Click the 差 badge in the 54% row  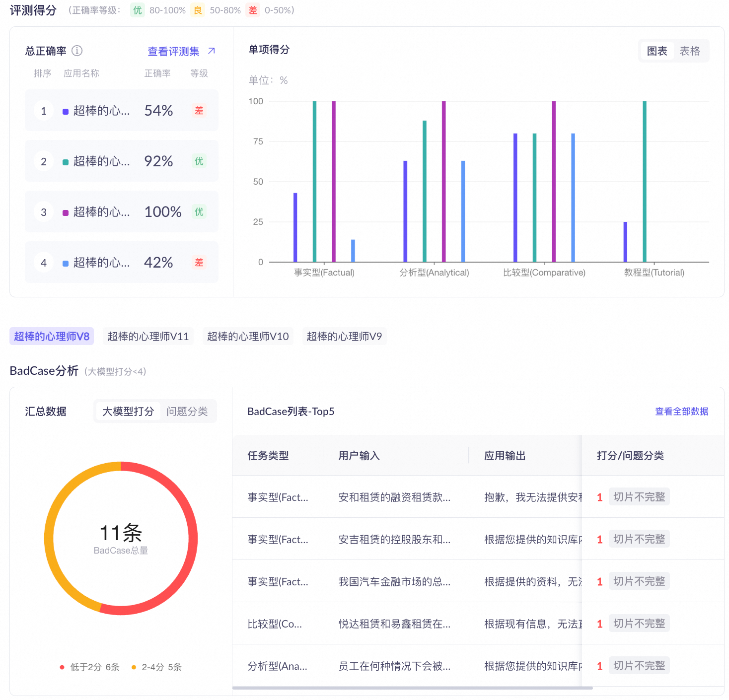(199, 110)
